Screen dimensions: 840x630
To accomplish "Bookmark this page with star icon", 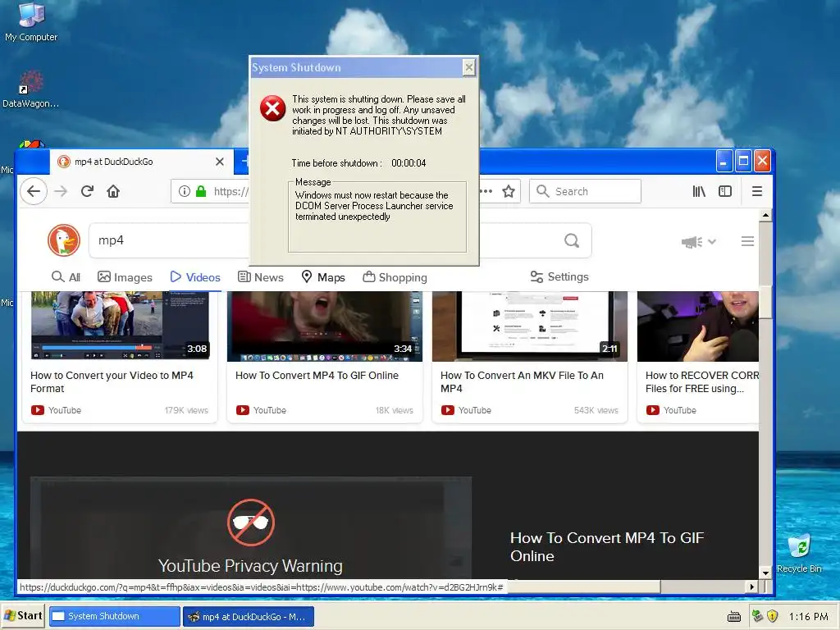I will click(x=509, y=191).
